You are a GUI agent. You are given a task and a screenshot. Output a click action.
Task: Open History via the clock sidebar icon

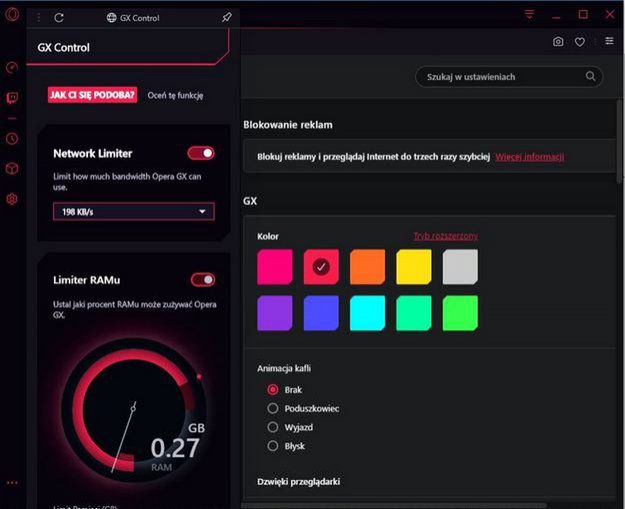coord(12,138)
